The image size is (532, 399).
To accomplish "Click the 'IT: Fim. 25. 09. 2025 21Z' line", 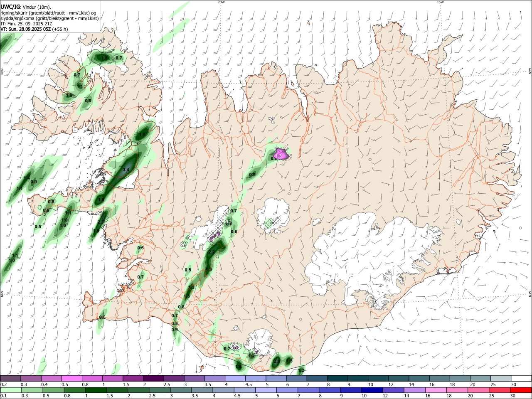I will coord(26,24).
